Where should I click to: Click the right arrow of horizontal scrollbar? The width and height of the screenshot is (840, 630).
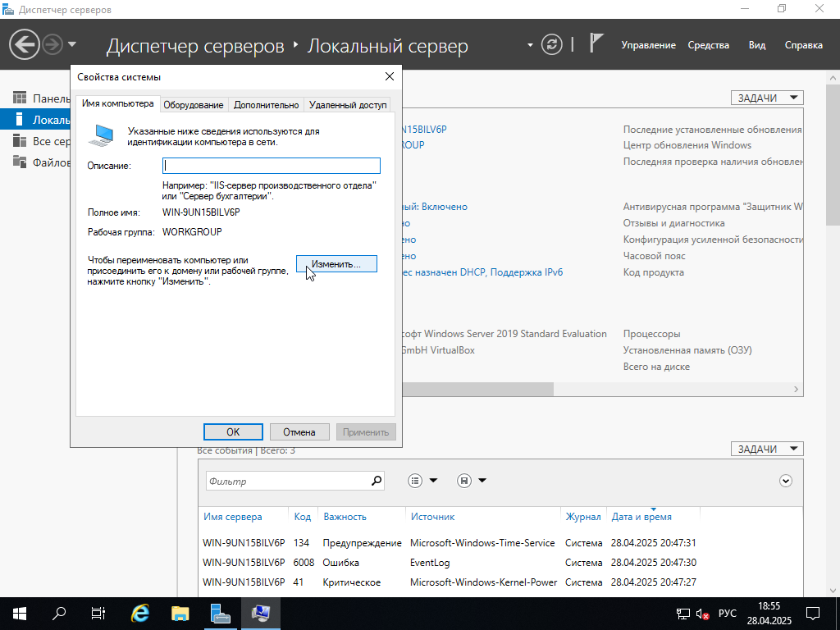point(796,390)
